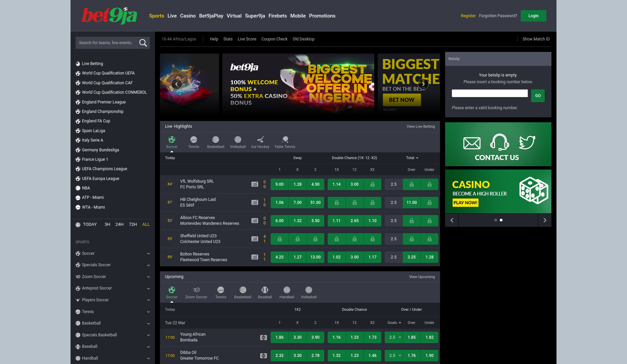Open Virtual in top navigation
This screenshot has height=364, width=627.
pyautogui.click(x=234, y=16)
